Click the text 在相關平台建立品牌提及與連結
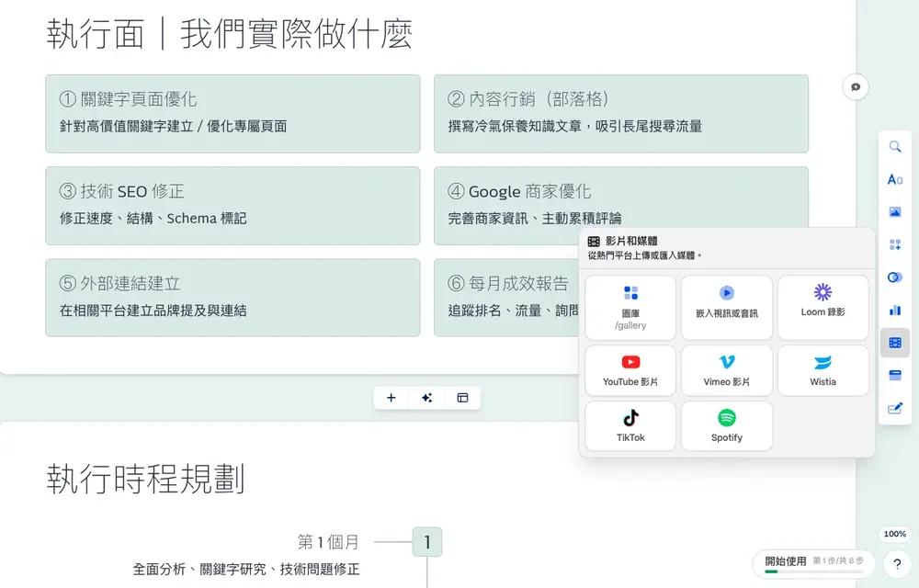 point(153,311)
